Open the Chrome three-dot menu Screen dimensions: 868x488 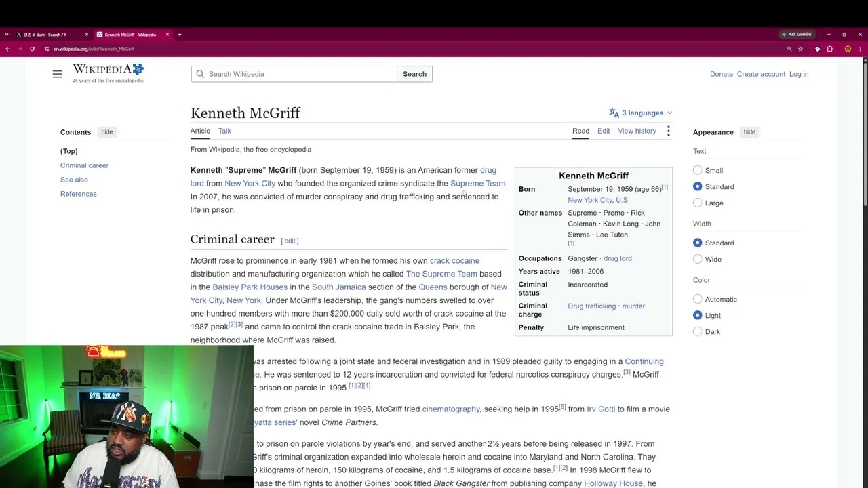point(860,49)
